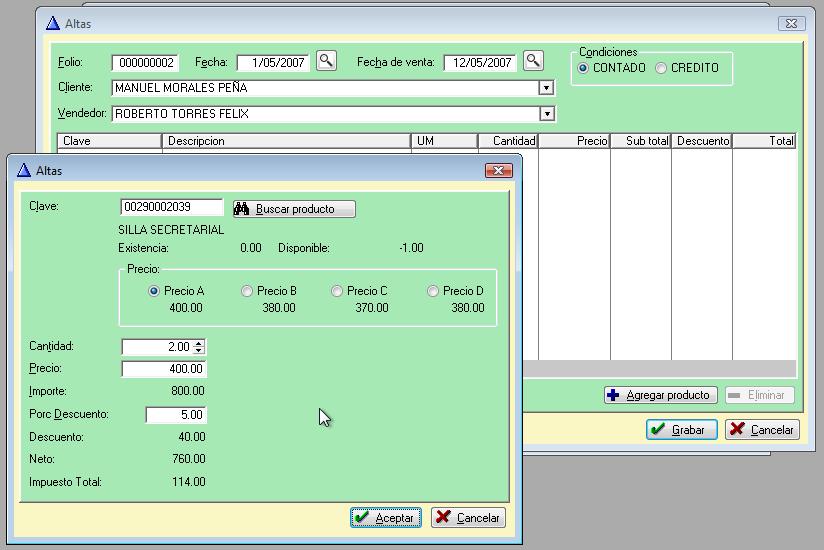
Task: Click the Clave column header
Action: click(x=109, y=141)
